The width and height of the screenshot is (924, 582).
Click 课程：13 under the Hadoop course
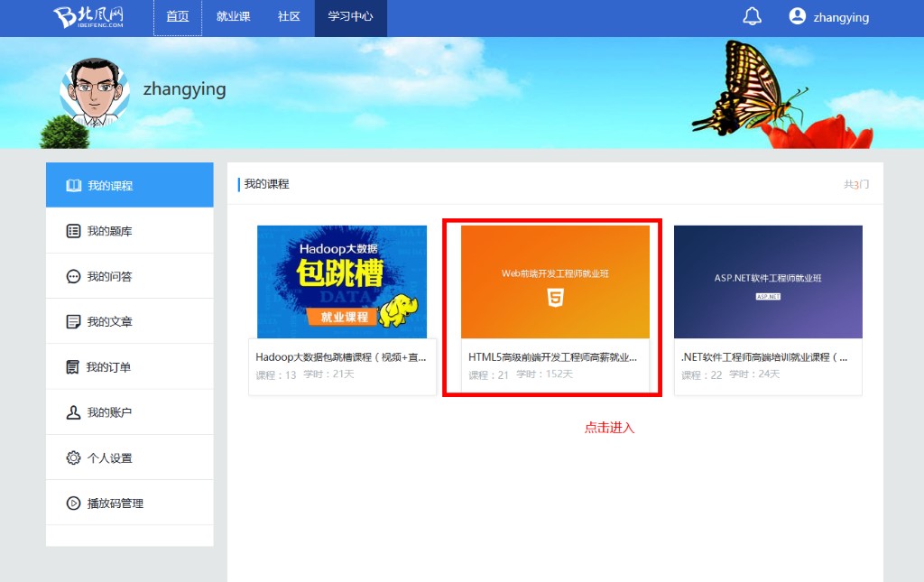coord(276,374)
